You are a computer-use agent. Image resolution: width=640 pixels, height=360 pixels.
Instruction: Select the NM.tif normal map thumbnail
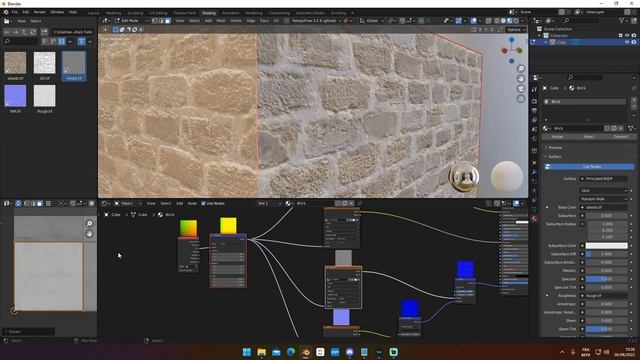pos(15,96)
